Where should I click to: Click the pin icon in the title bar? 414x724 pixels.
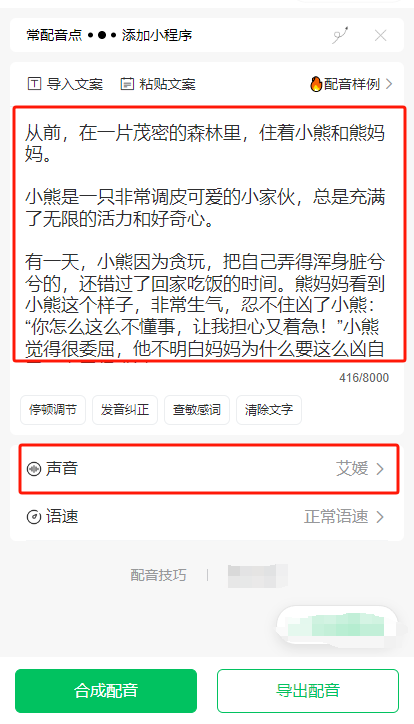341,35
